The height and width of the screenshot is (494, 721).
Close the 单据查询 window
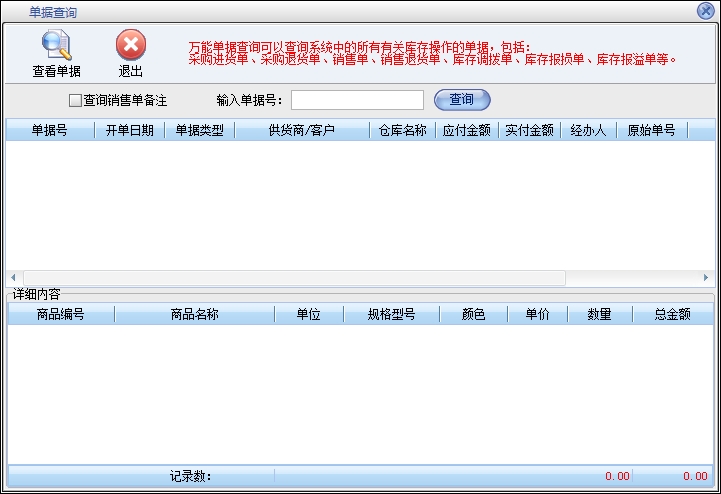(705, 11)
